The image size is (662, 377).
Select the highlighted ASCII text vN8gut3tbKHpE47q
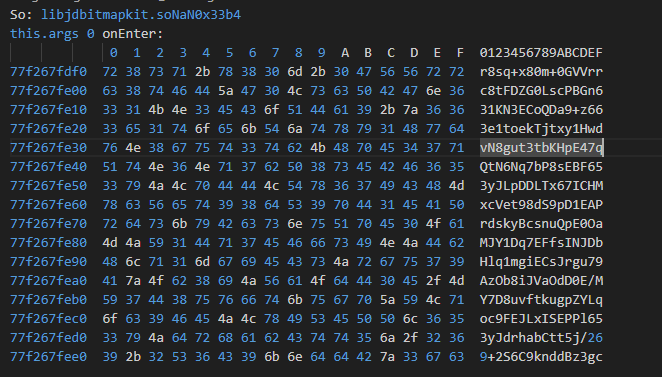point(542,148)
